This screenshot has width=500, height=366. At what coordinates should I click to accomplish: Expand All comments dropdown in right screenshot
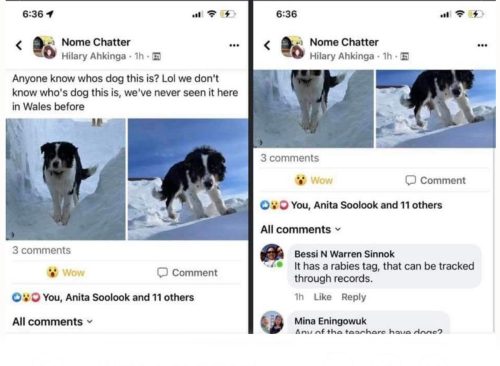click(301, 229)
